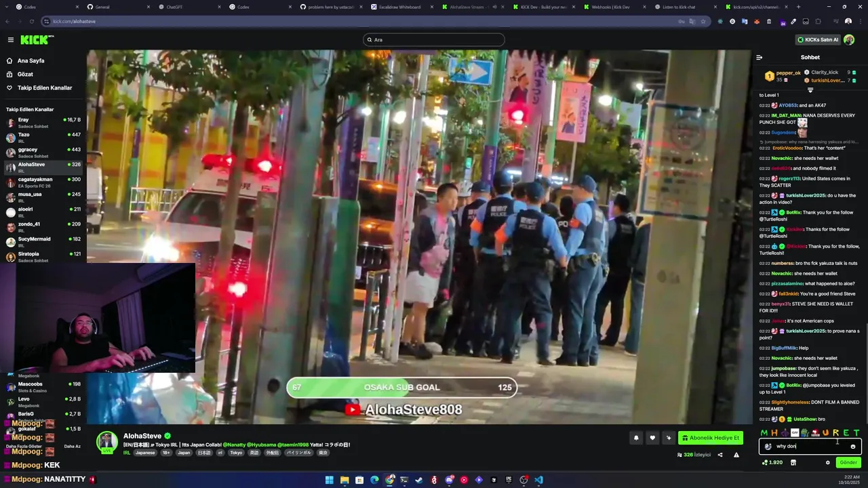Open the KICKs shop icon
Viewport: 868px width, 488px height.
[x=793, y=463]
